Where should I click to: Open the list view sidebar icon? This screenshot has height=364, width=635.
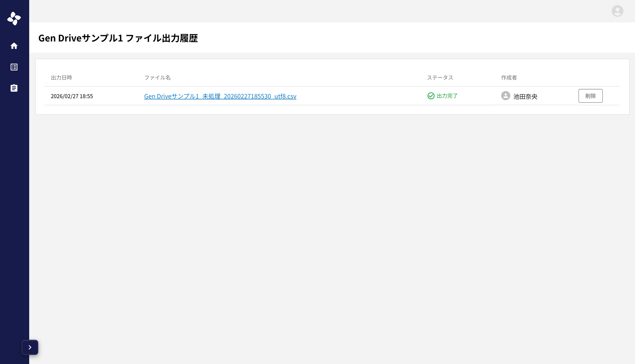point(14,67)
